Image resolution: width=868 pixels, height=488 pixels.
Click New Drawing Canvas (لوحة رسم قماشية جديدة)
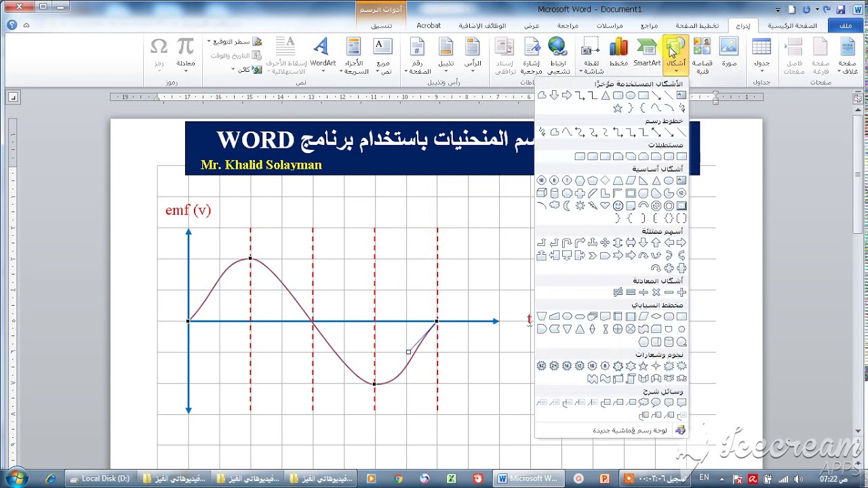612,430
